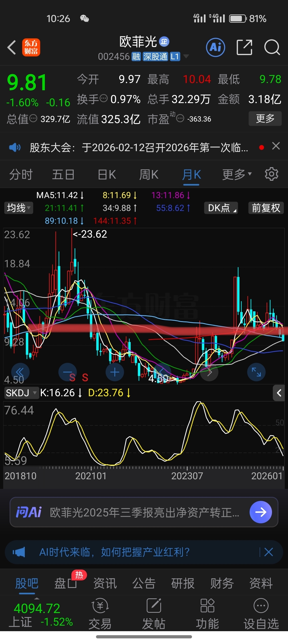
Task: Zoom out chart with minus button
Action: [x=67, y=372]
